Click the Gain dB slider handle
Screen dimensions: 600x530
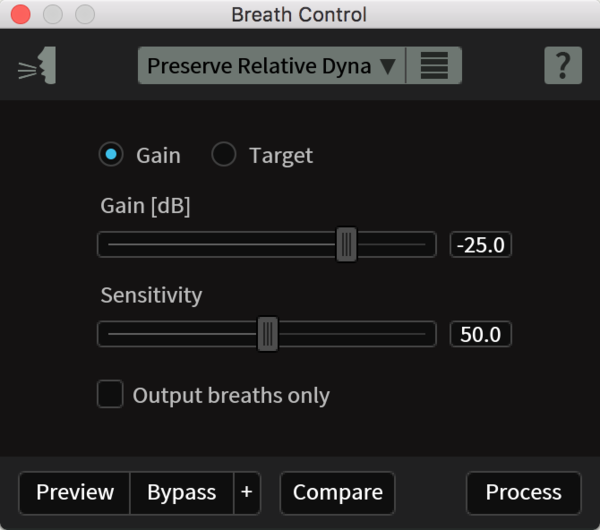pyautogui.click(x=346, y=244)
